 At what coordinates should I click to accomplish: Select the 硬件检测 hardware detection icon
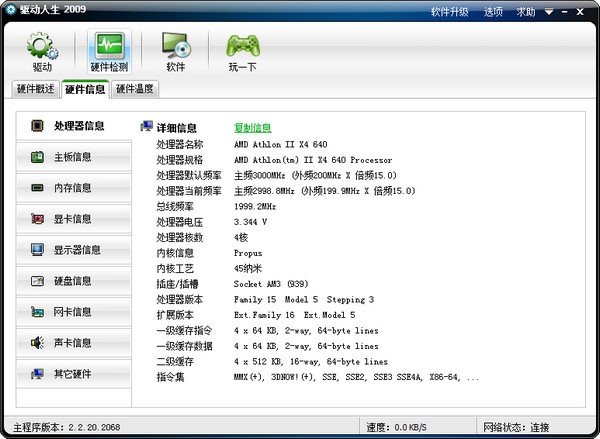109,51
